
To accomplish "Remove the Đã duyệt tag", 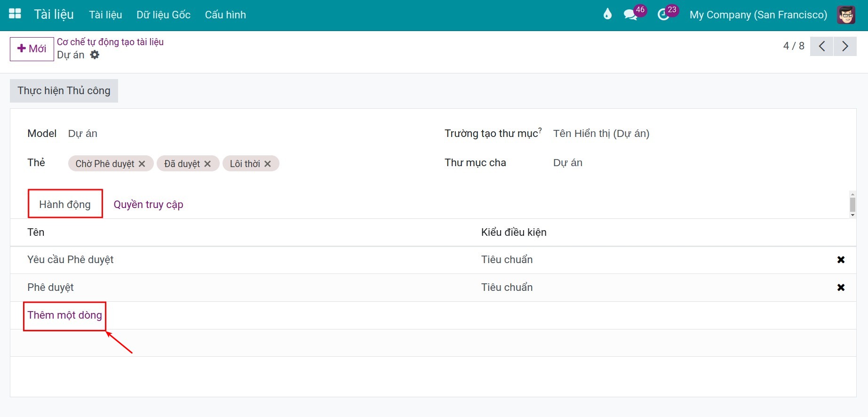I will (207, 164).
